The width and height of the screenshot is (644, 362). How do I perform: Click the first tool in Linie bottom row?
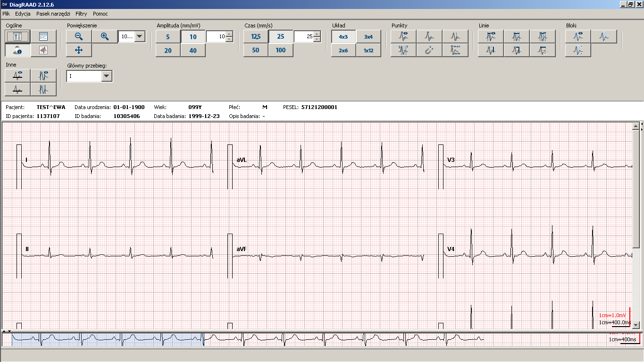pyautogui.click(x=491, y=50)
